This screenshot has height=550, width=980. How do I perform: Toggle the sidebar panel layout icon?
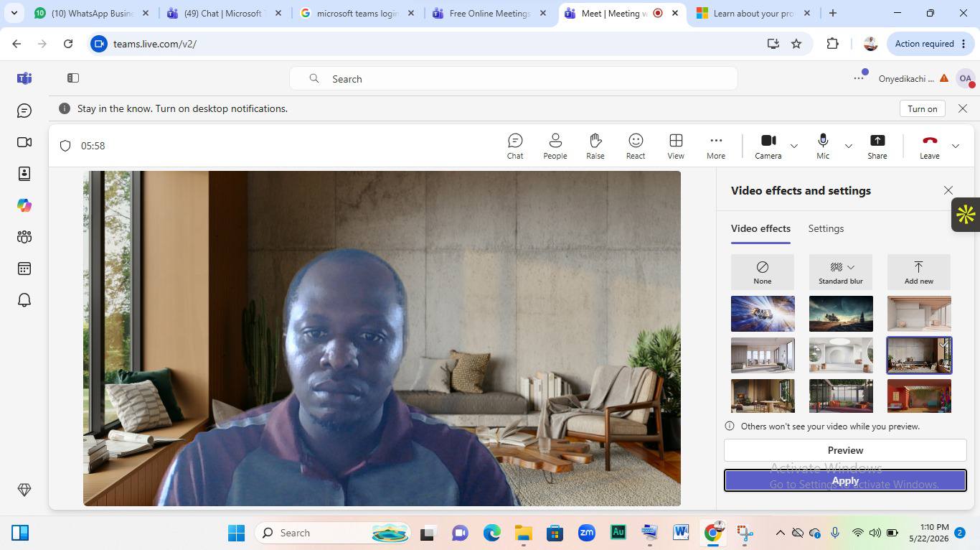tap(73, 78)
